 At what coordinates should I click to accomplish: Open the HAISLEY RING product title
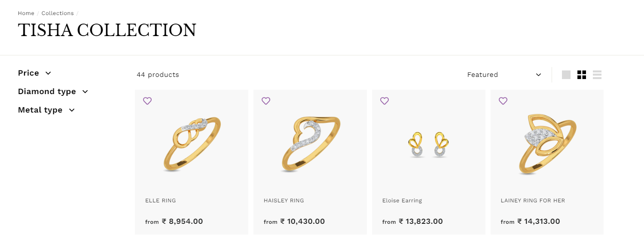(x=284, y=201)
